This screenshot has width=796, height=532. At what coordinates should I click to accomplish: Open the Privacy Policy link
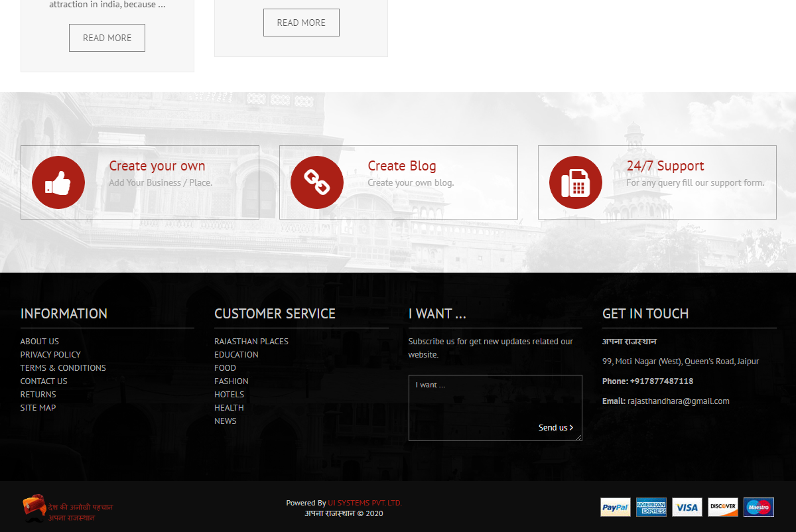pos(50,355)
